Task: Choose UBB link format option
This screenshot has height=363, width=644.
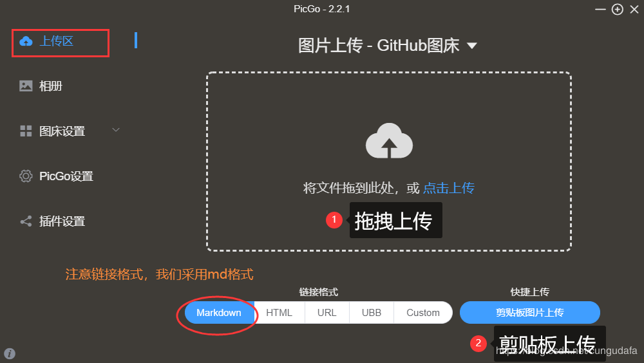Action: point(372,313)
